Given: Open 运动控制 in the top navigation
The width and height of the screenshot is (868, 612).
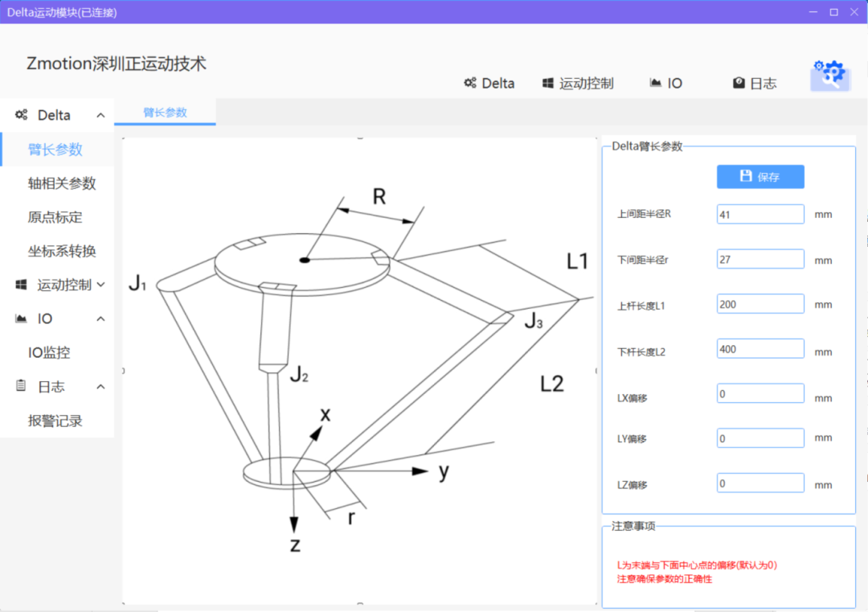Looking at the screenshot, I should (x=578, y=83).
